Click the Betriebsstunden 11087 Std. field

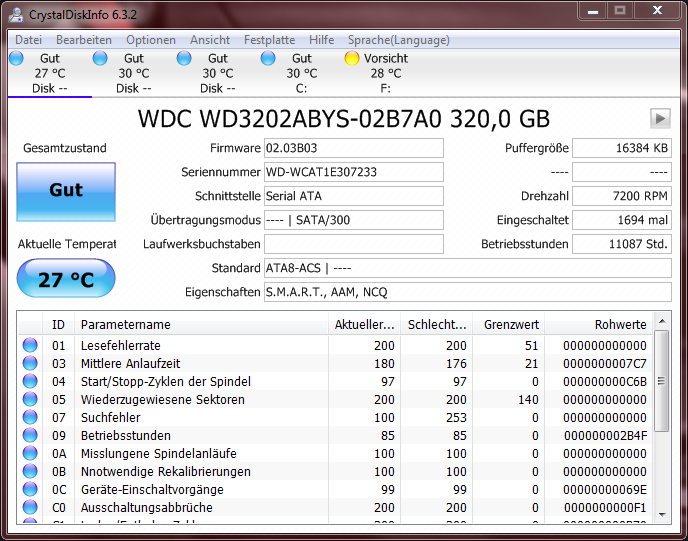tap(622, 244)
